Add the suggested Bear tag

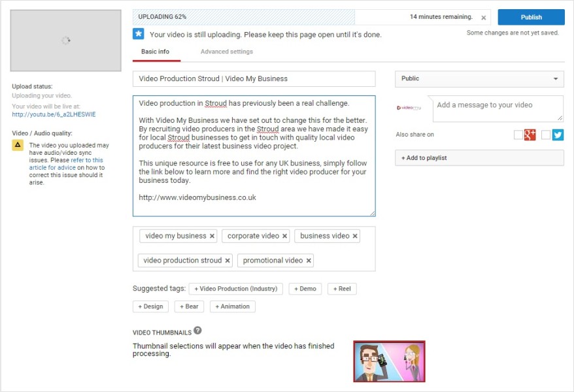189,306
